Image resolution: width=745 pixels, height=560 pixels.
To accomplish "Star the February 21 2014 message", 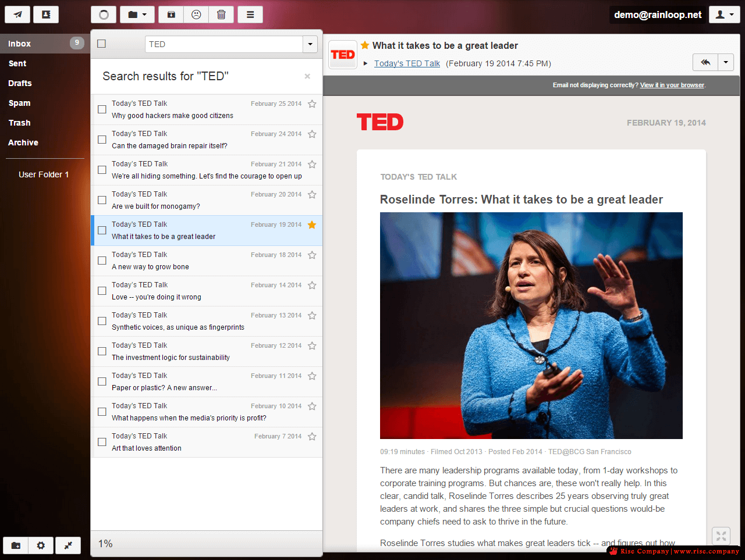I will pyautogui.click(x=312, y=164).
